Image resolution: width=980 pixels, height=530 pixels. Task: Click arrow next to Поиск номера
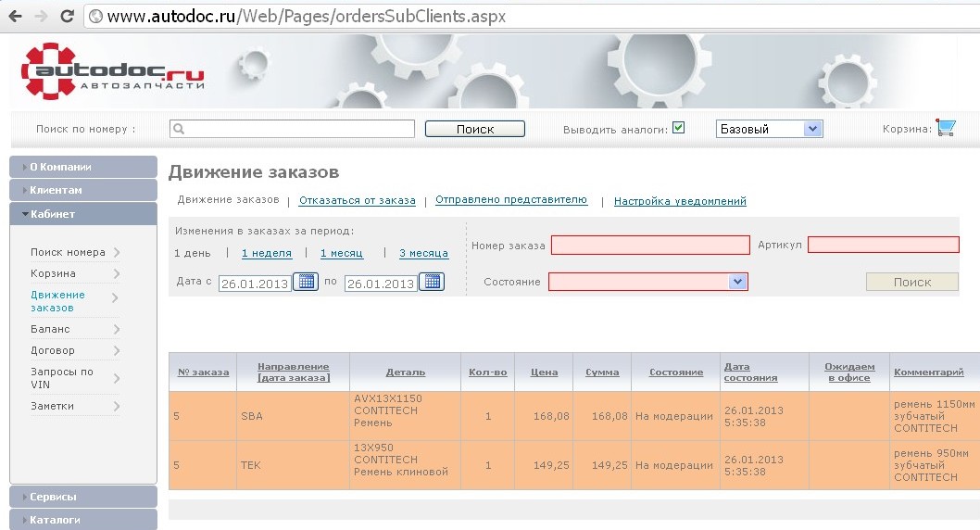click(117, 253)
